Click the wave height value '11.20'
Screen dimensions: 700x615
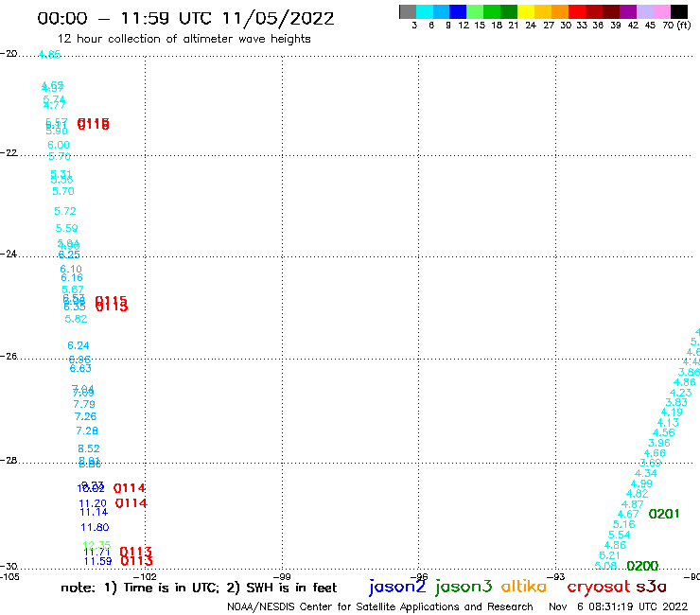coord(93,503)
